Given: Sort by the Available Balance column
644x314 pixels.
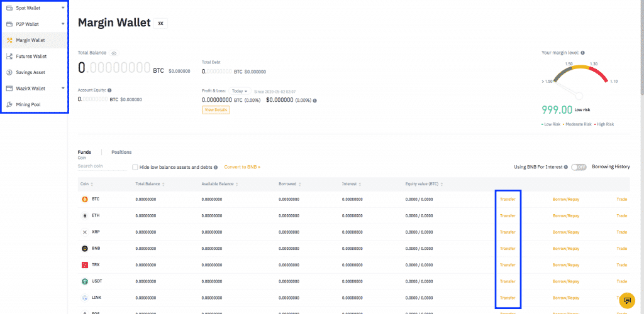Looking at the screenshot, I should pos(219,184).
